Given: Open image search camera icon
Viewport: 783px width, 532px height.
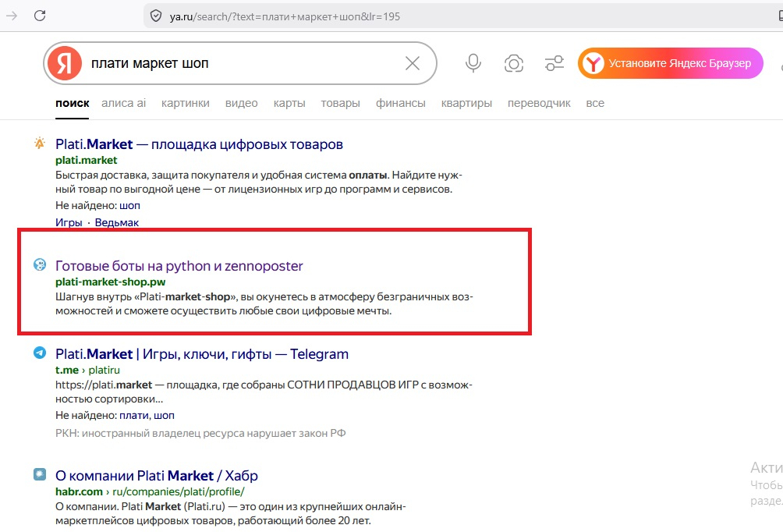Looking at the screenshot, I should pos(514,63).
